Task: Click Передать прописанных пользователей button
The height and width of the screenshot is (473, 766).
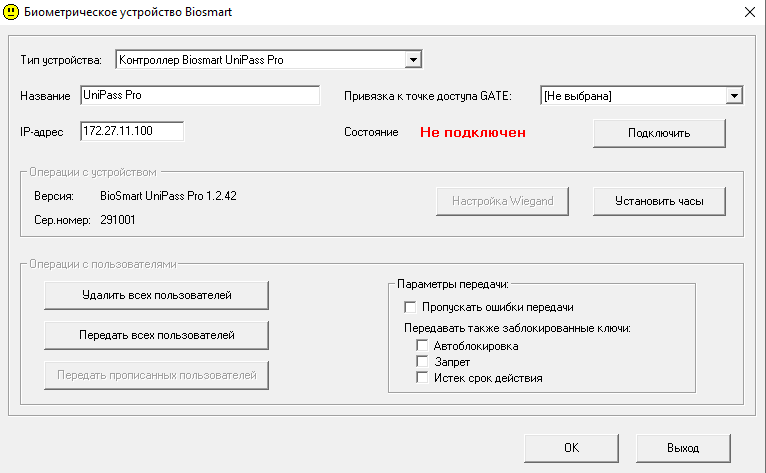Action: (157, 375)
